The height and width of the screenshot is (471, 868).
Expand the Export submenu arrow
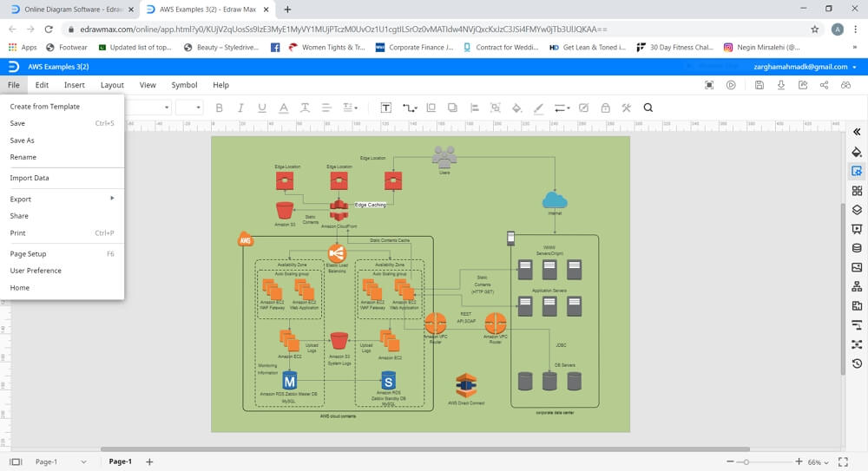[112, 198]
